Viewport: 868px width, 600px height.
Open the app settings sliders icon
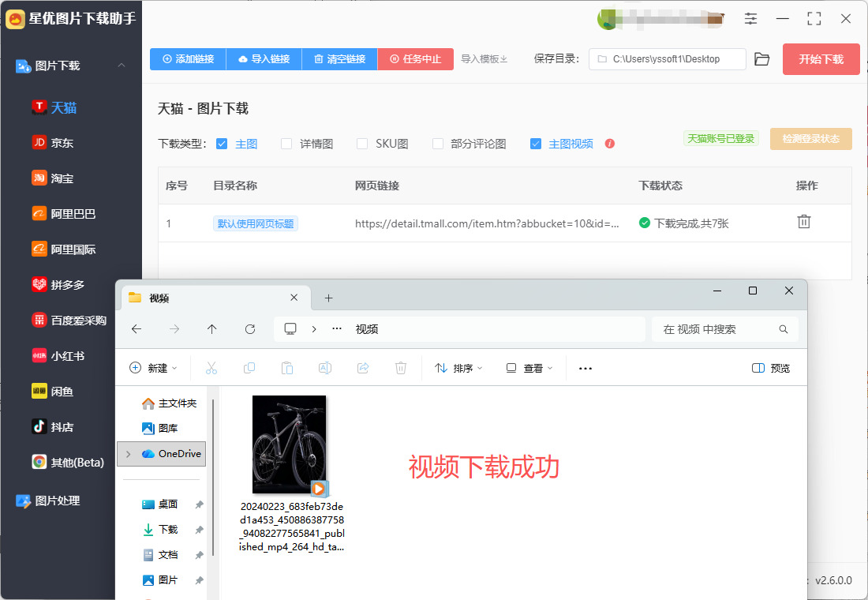coord(750,18)
